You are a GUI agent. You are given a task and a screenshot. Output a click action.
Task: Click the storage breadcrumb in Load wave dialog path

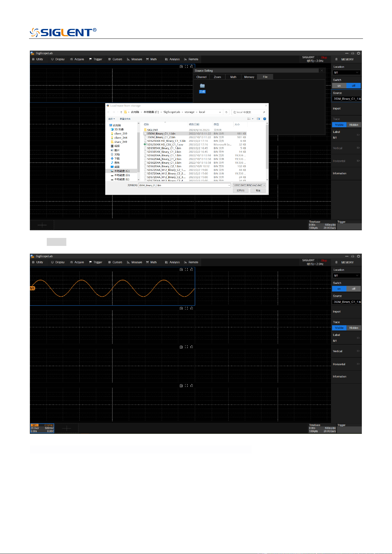(189, 112)
